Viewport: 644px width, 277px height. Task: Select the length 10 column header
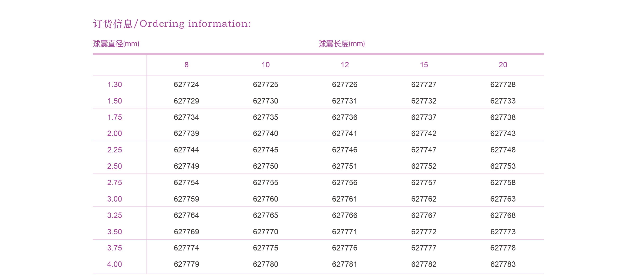click(x=265, y=65)
